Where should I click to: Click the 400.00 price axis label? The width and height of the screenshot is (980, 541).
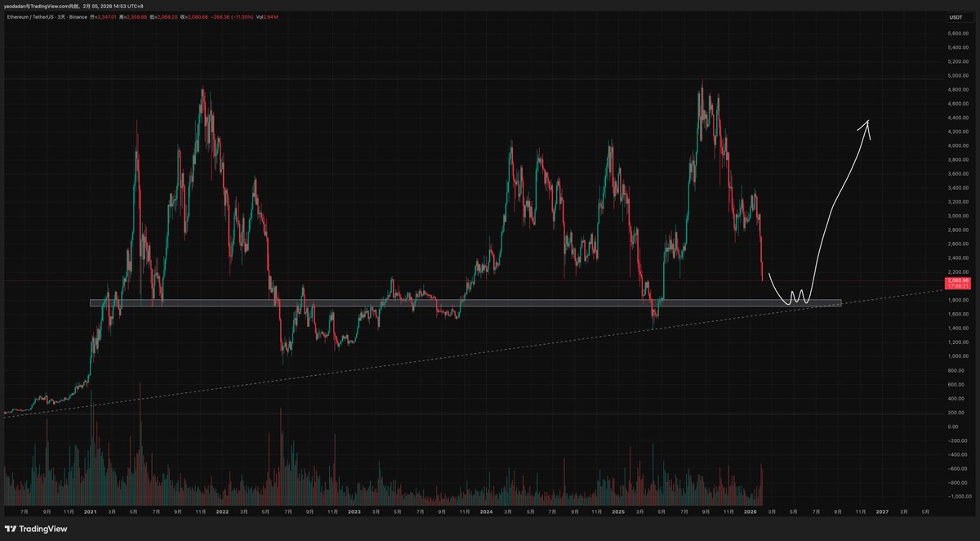click(x=957, y=398)
